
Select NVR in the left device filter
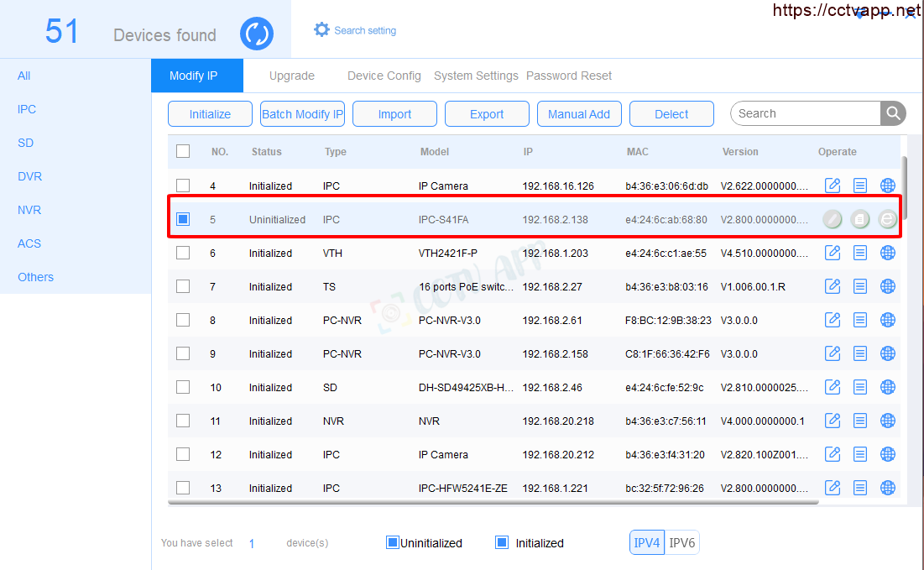tap(29, 210)
